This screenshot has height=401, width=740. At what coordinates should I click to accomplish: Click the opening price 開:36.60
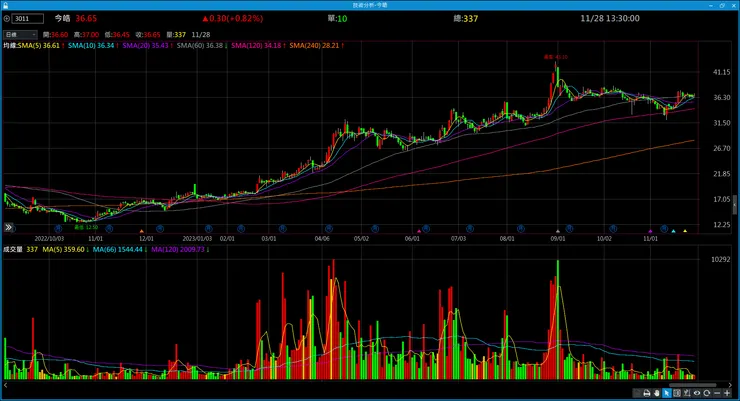click(x=56, y=35)
